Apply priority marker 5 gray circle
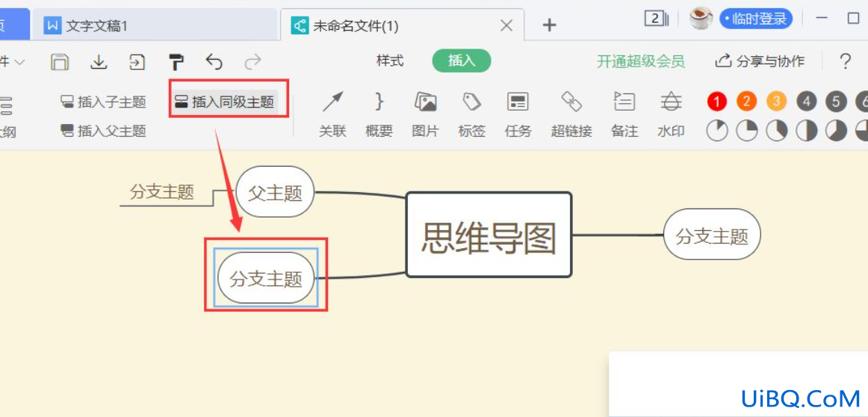The width and height of the screenshot is (868, 417). click(x=836, y=102)
